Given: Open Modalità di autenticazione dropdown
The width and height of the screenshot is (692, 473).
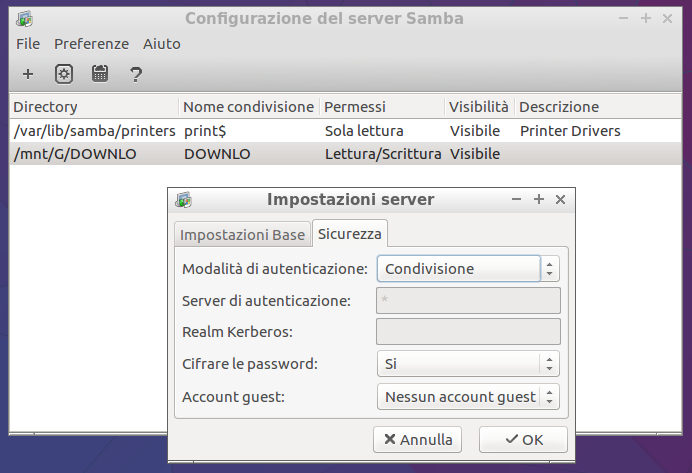Looking at the screenshot, I should 468,269.
